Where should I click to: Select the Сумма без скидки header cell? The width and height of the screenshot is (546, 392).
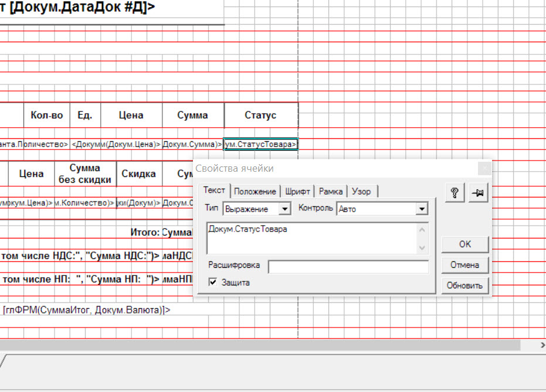pyautogui.click(x=85, y=173)
